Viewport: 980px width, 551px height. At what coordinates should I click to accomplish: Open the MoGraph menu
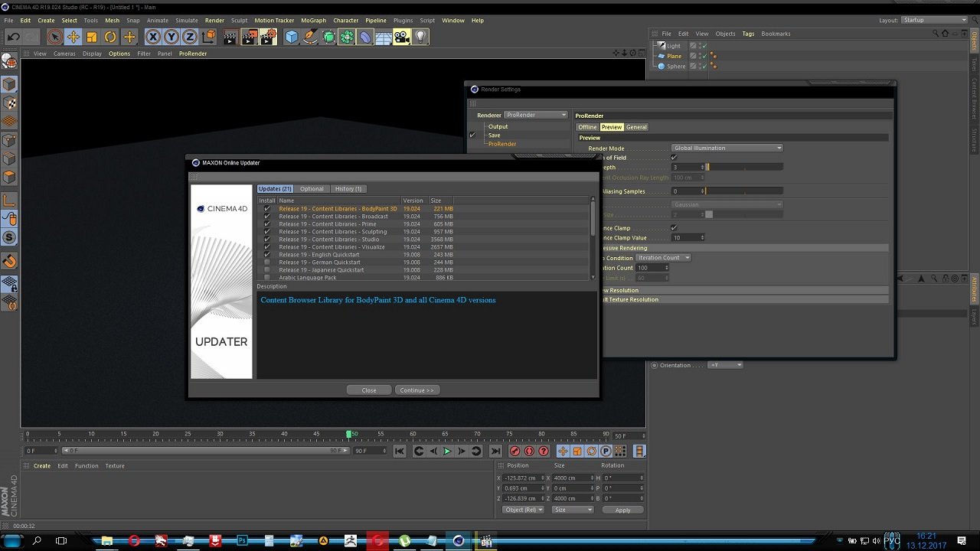[x=313, y=21]
